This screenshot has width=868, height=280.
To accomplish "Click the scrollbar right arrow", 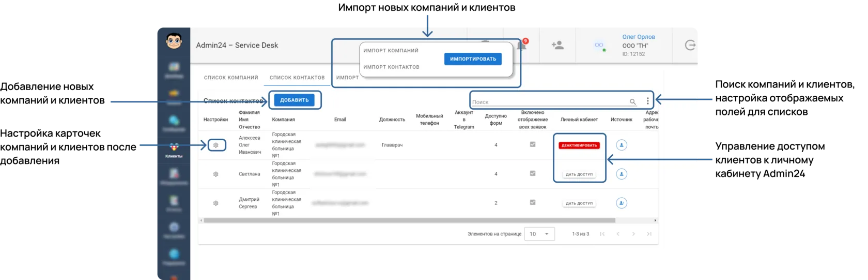I will coord(655,220).
